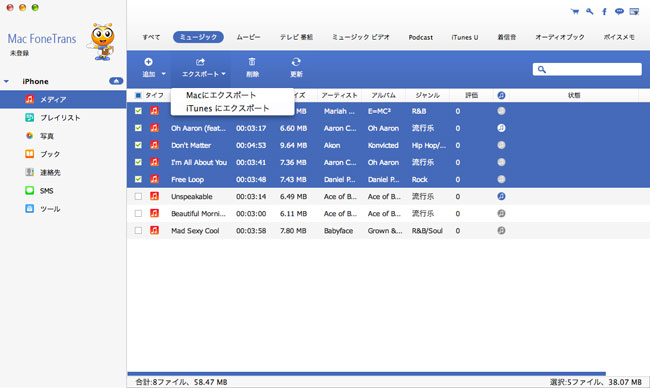This screenshot has width=650, height=388.
Task: Uncheck the Mariah E=MC² row checkbox
Action: [x=138, y=111]
